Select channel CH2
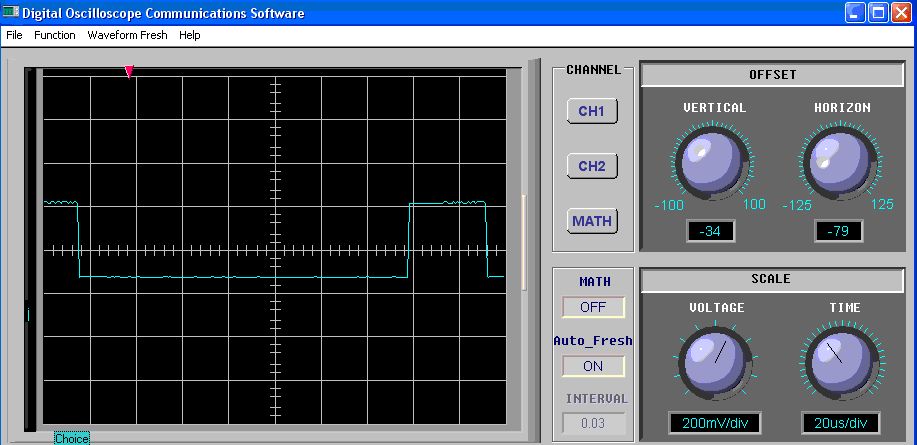 pyautogui.click(x=591, y=166)
